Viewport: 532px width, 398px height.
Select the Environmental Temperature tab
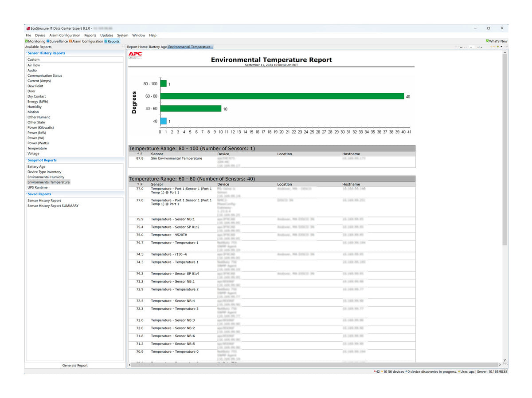coord(189,47)
